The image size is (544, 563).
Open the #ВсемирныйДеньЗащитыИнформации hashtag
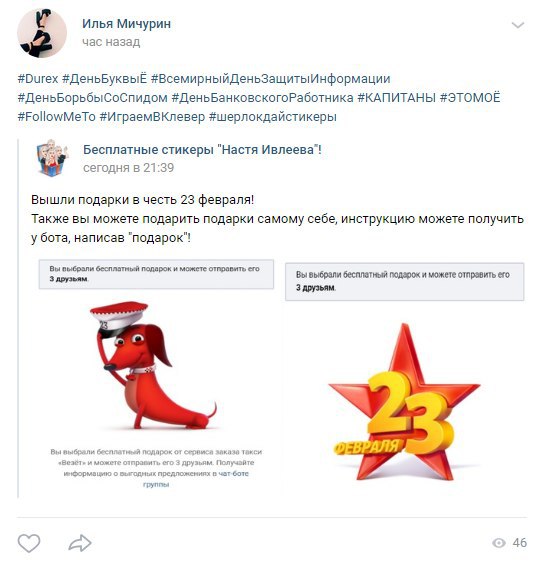pyautogui.click(x=270, y=79)
